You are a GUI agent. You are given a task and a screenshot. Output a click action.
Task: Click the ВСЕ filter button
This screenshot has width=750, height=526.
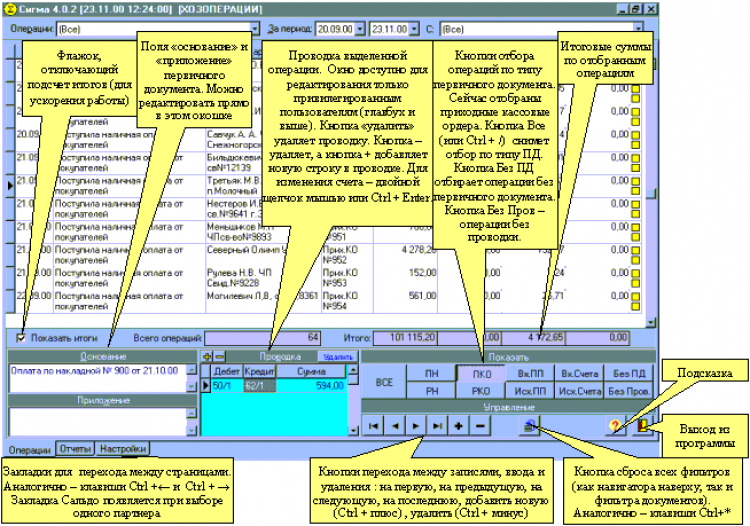pos(384,383)
